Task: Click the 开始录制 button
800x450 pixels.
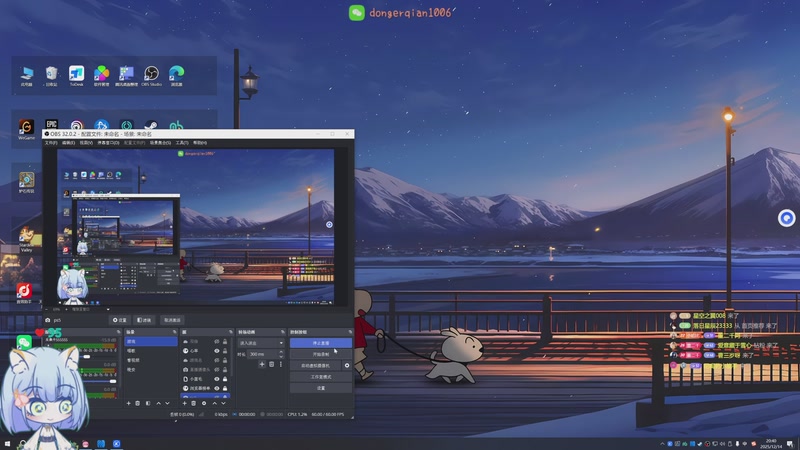Action: [x=321, y=354]
